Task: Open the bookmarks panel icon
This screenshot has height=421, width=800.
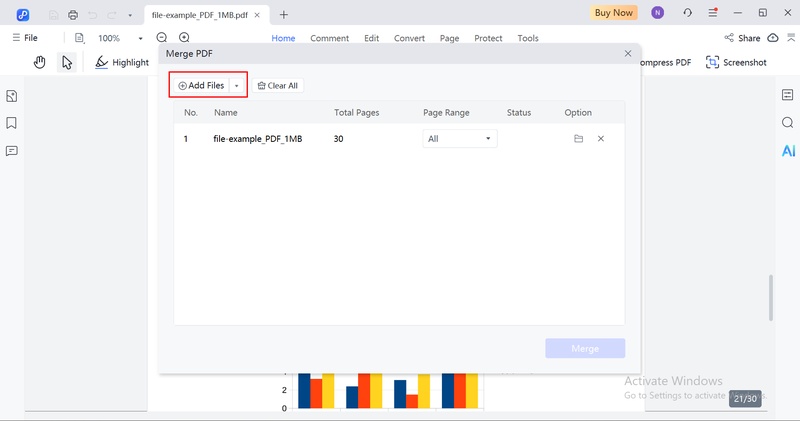Action: (12, 123)
